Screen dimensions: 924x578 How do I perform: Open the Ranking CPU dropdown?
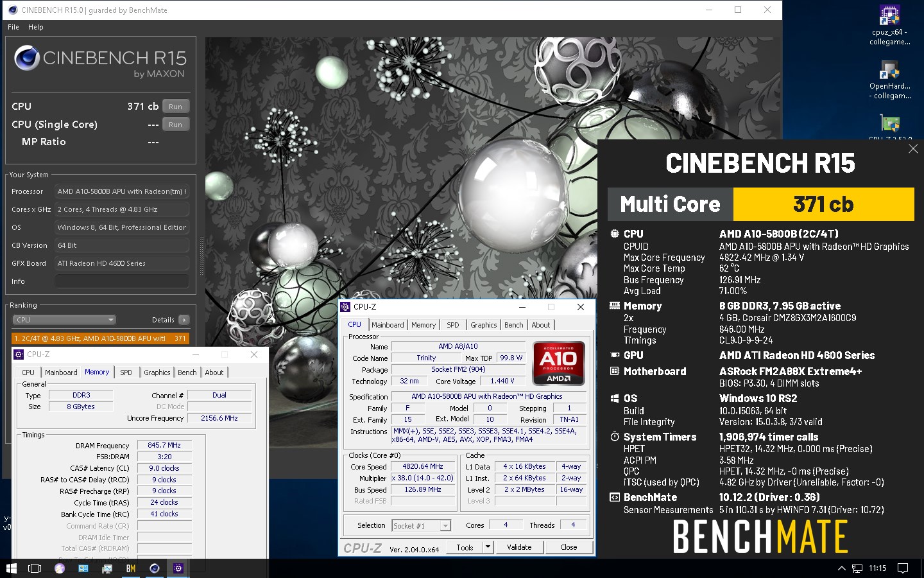[x=64, y=320]
